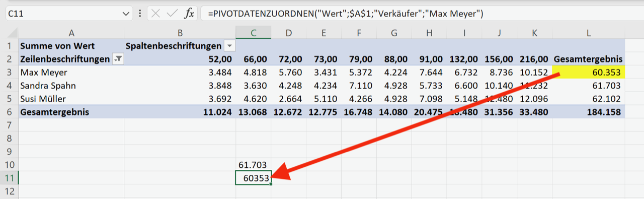Click the cancel (X) icon in formula bar
The height and width of the screenshot is (199, 644).
point(156,14)
